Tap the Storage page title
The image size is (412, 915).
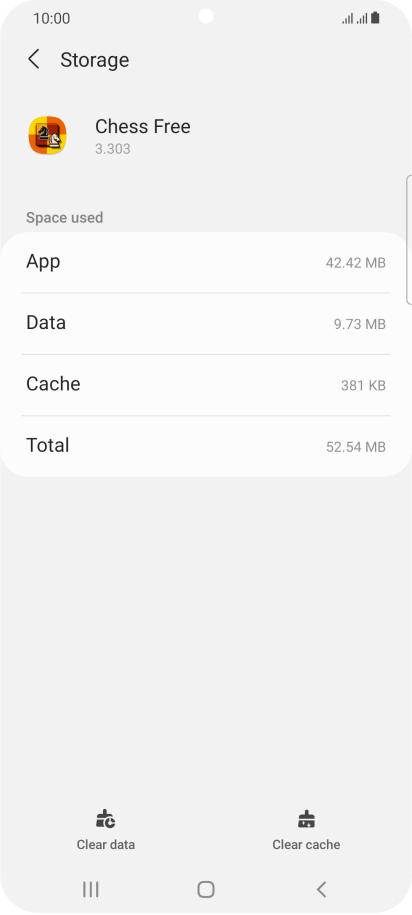point(95,60)
